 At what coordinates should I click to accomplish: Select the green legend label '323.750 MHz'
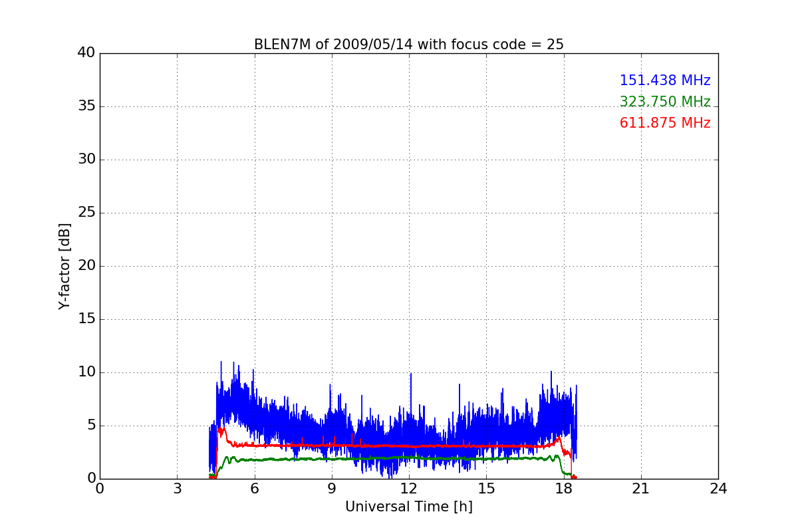[665, 102]
